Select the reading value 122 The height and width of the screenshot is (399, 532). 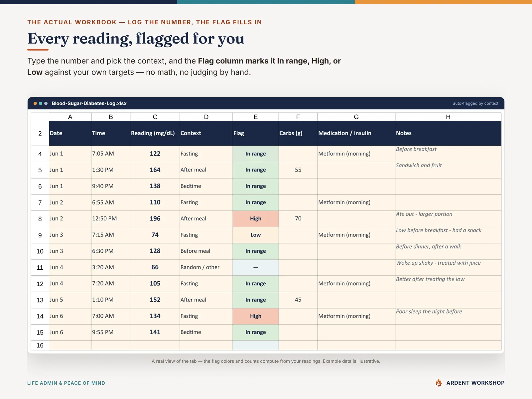[x=155, y=154]
